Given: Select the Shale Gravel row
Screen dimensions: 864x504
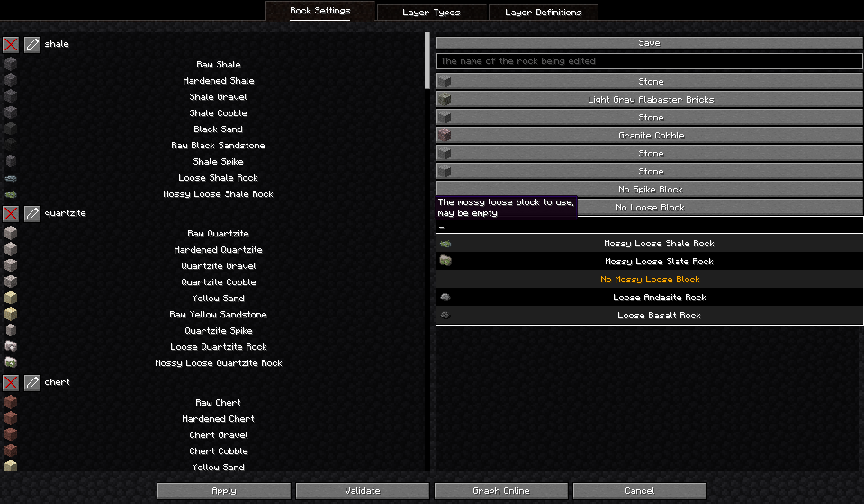Looking at the screenshot, I should 219,97.
